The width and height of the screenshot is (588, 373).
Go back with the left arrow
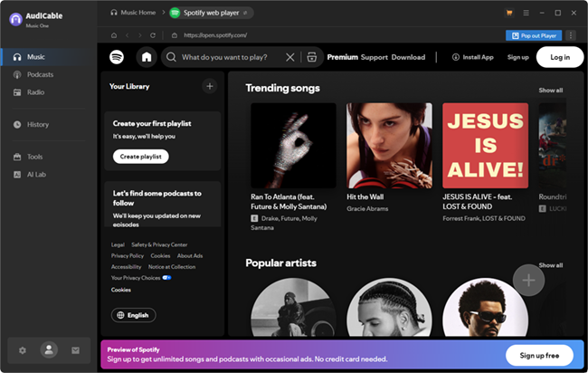128,35
